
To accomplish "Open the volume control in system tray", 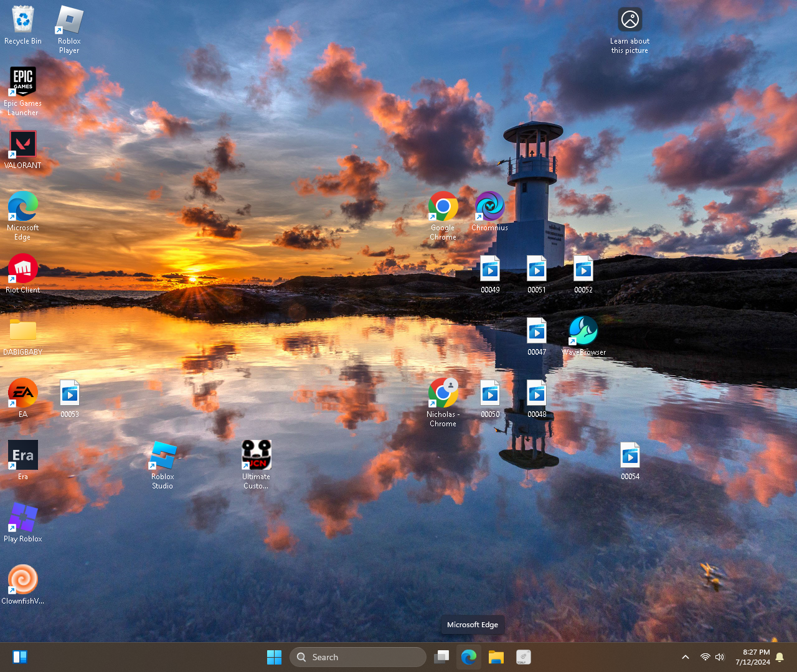I will pos(720,657).
